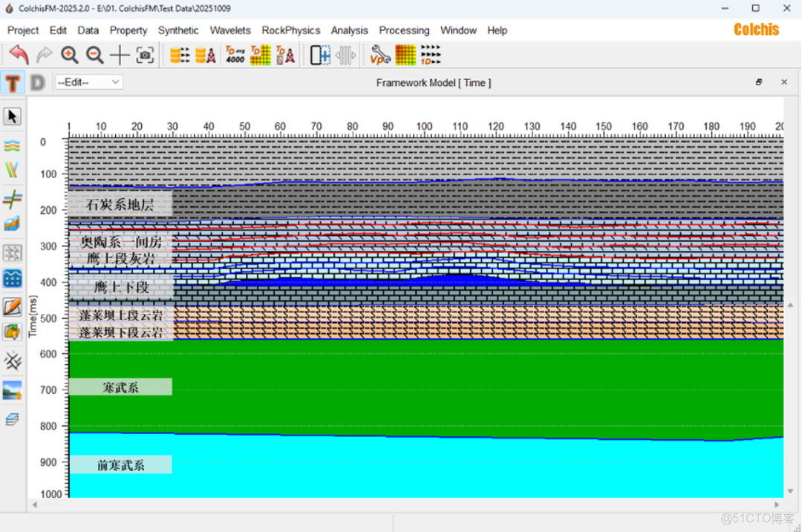Click the undo arrow icon
This screenshot has width=802, height=532.
(x=19, y=55)
